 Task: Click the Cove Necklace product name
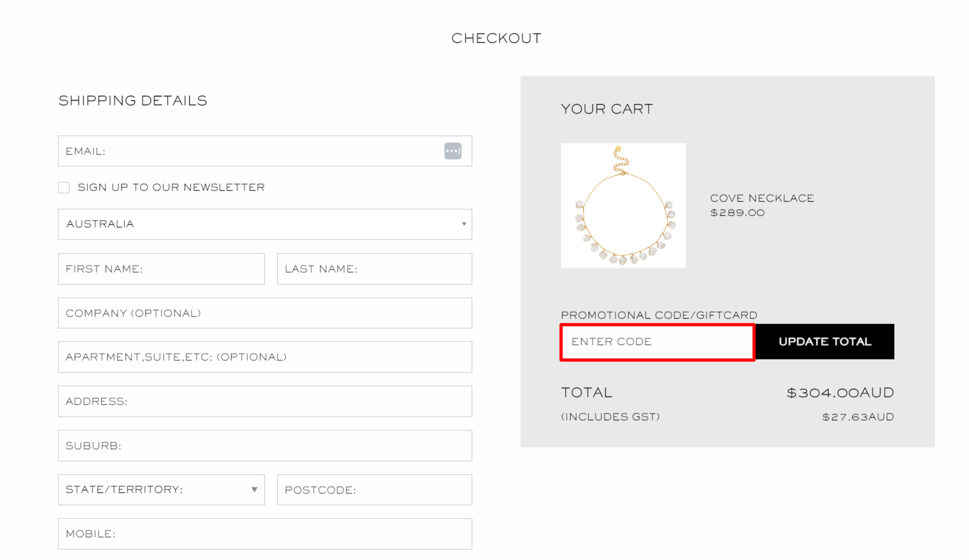(762, 198)
